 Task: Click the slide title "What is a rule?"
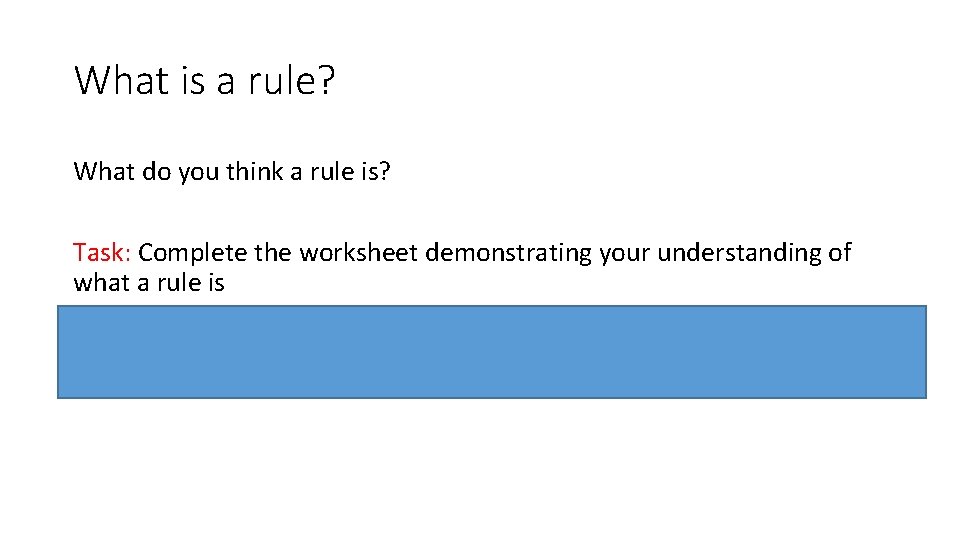(204, 80)
